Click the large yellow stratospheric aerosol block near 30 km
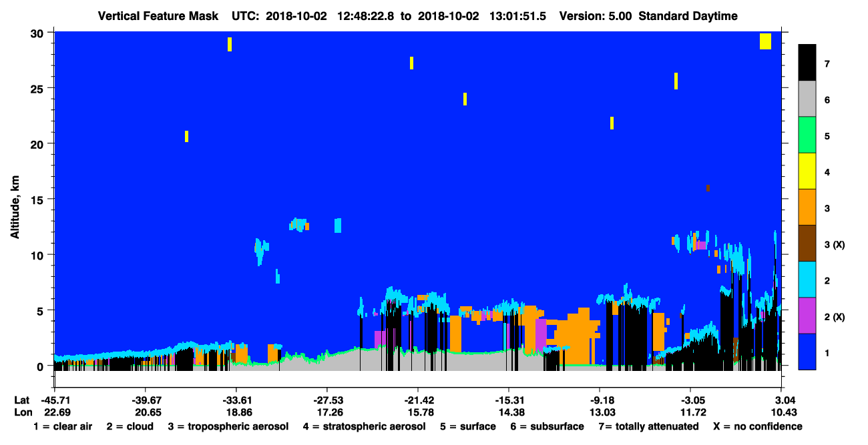This screenshot has width=868, height=445. [766, 41]
